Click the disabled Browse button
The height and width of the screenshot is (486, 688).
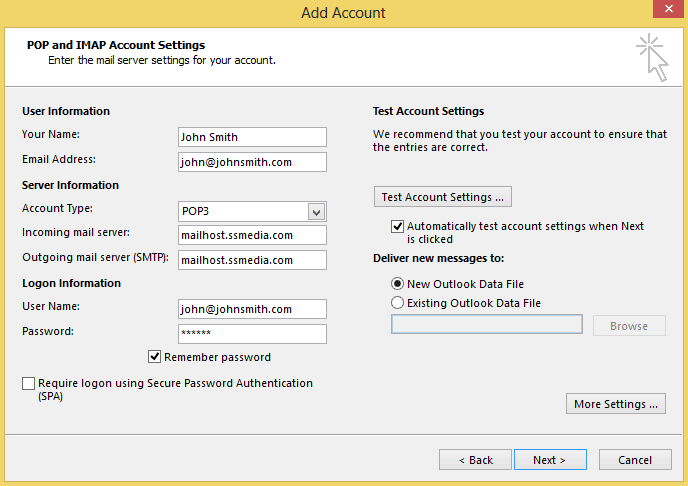click(629, 326)
